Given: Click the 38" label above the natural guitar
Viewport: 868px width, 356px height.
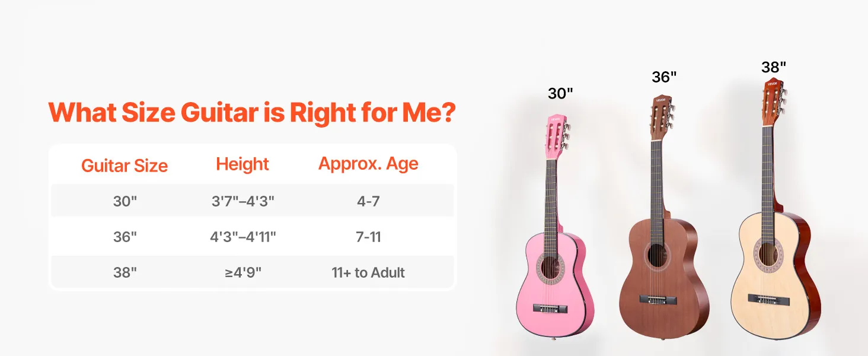Looking at the screenshot, I should point(774,67).
